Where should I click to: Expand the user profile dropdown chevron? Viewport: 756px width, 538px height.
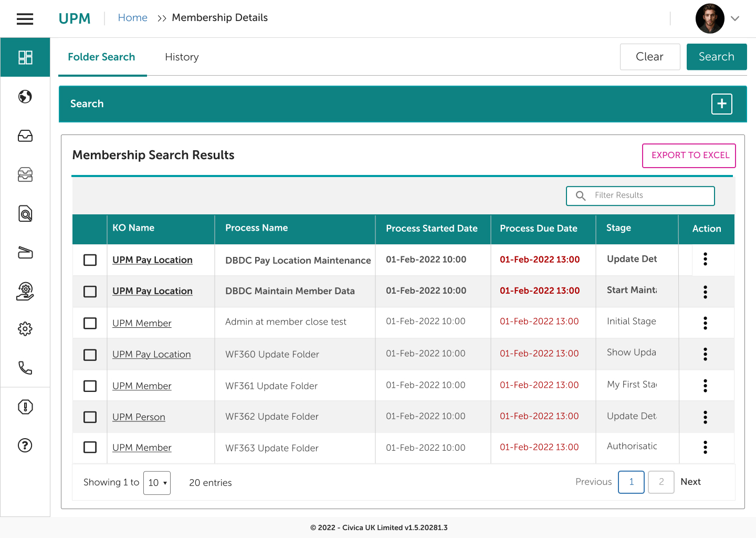click(x=735, y=18)
